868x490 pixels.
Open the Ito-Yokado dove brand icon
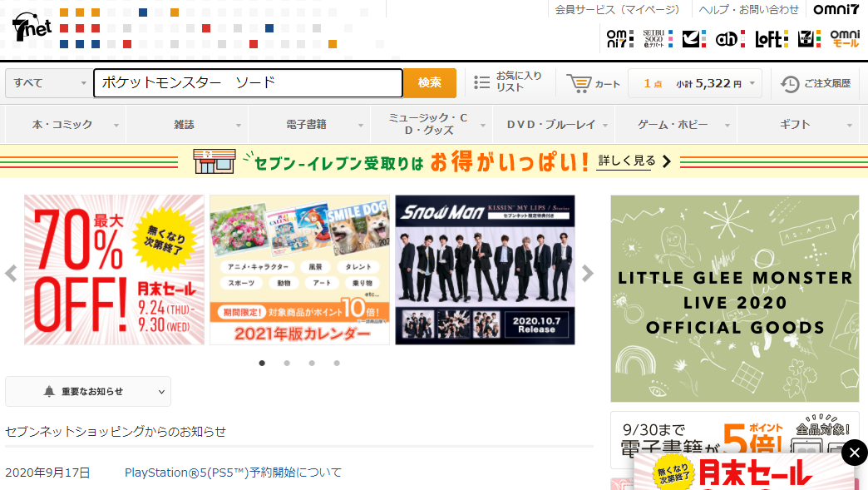[694, 39]
